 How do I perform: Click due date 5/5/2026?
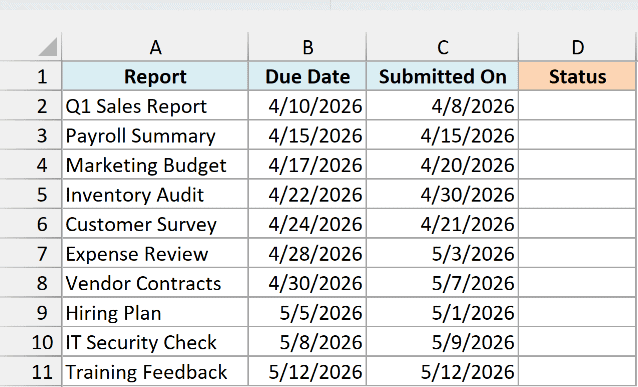pyautogui.click(x=308, y=313)
